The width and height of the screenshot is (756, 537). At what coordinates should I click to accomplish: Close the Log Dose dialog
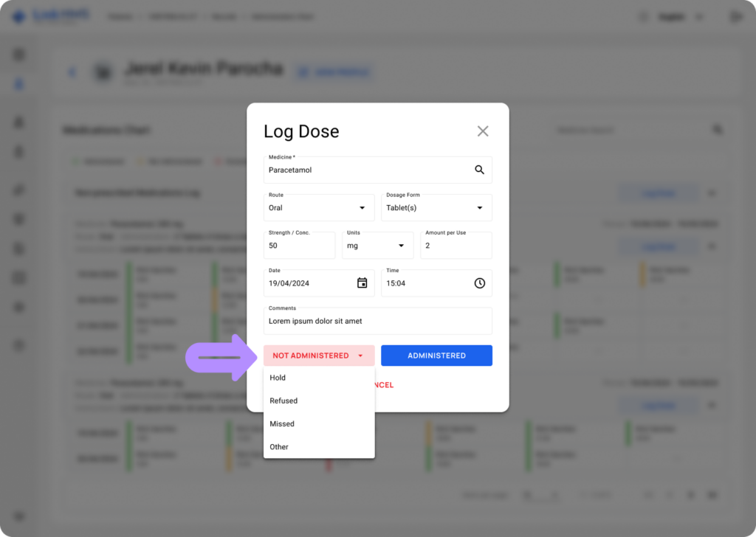tap(483, 131)
